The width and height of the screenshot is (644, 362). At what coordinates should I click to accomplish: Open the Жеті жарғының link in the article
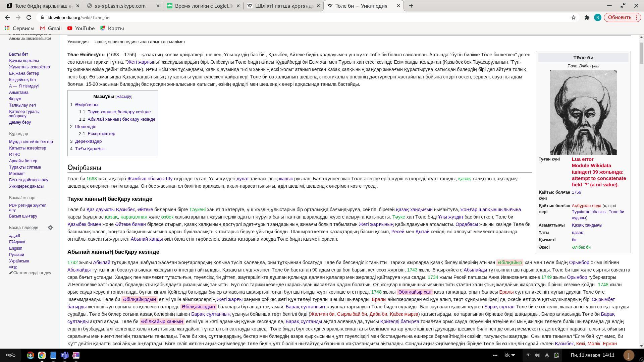(376, 224)
